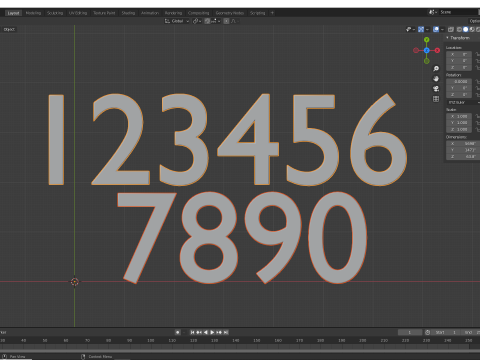Viewport: 480px width, 360px height.
Task: Toggle auto keying record button
Action: 178,332
